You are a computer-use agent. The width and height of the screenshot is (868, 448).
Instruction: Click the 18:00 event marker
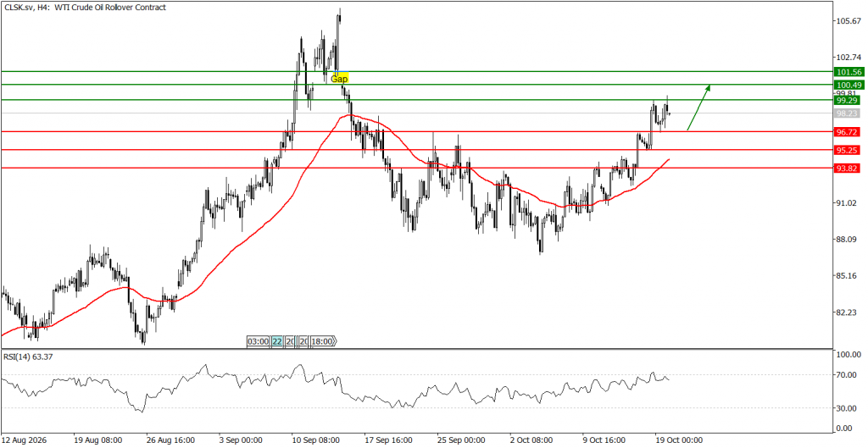(x=323, y=341)
